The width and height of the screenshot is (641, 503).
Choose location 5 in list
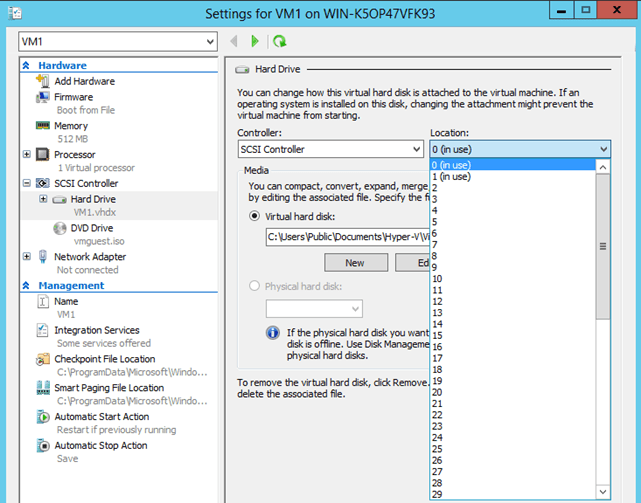(513, 222)
